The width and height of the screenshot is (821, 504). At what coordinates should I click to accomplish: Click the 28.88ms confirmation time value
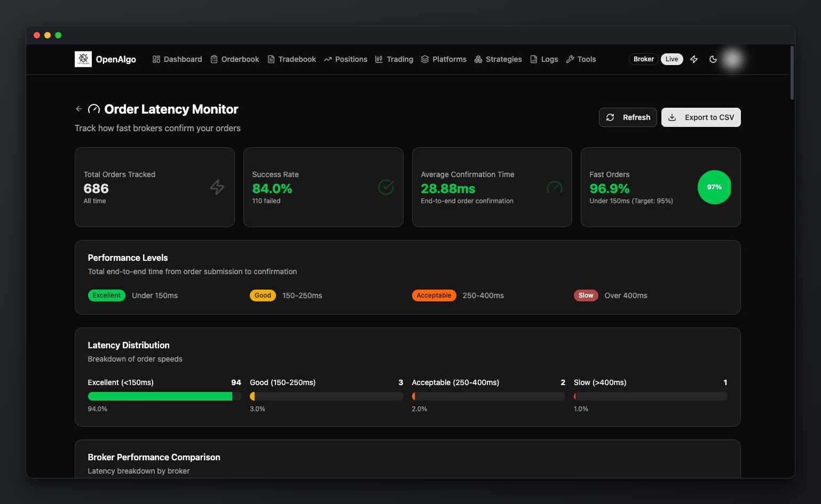(x=448, y=189)
